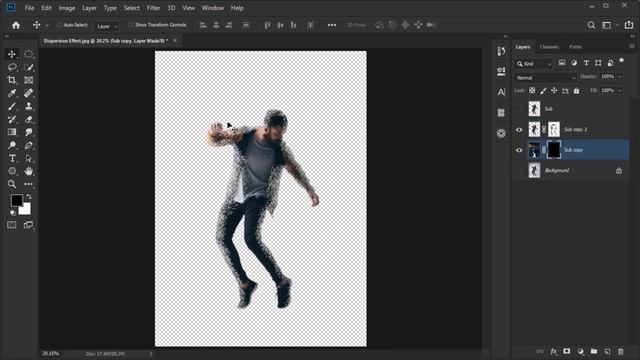
Task: Create new fill or adjustment layer
Action: pos(580,351)
